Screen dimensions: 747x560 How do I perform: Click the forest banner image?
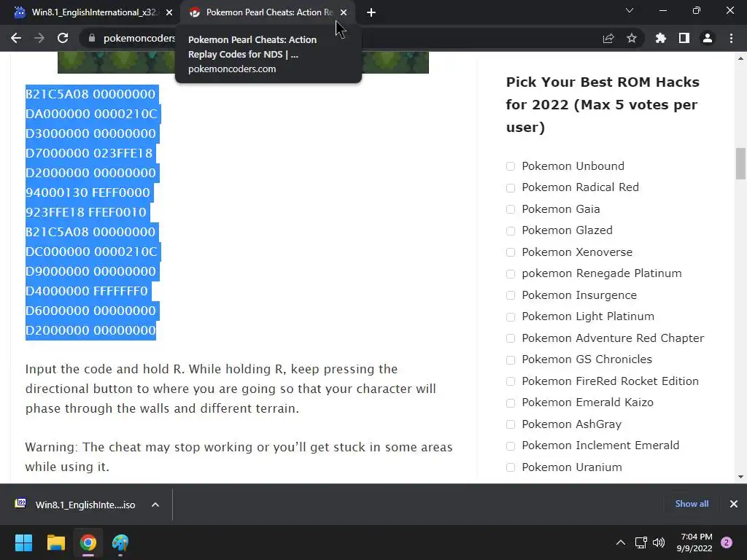[243, 63]
